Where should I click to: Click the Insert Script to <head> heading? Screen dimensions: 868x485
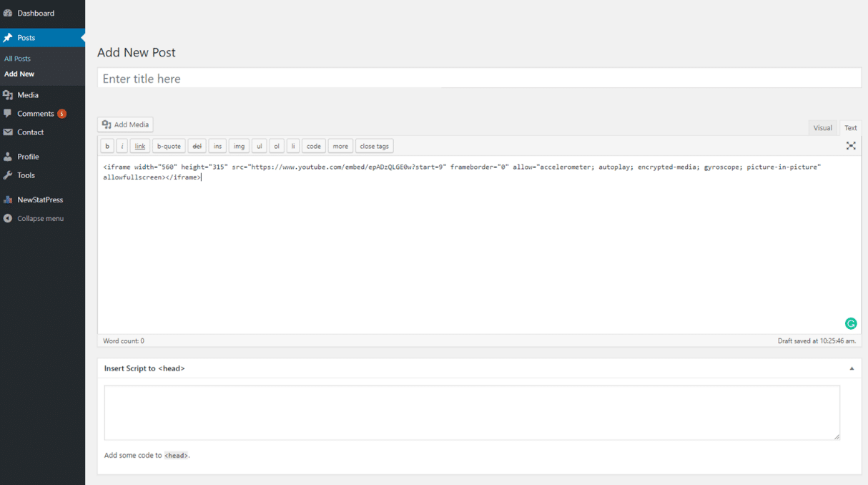point(144,368)
